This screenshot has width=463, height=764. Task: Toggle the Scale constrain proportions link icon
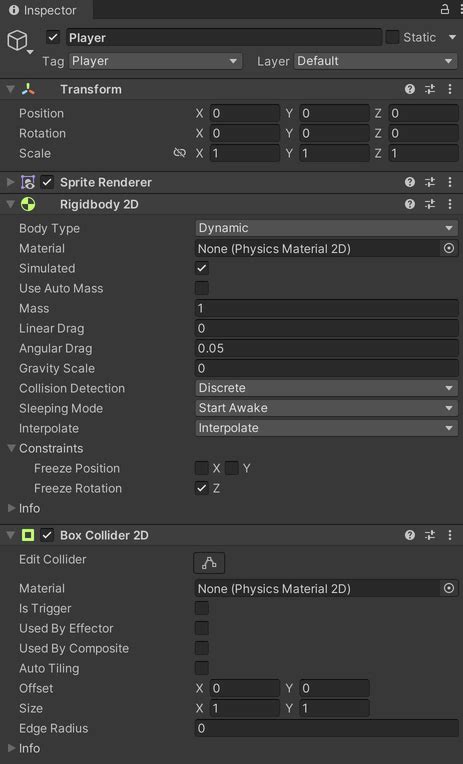click(x=179, y=153)
